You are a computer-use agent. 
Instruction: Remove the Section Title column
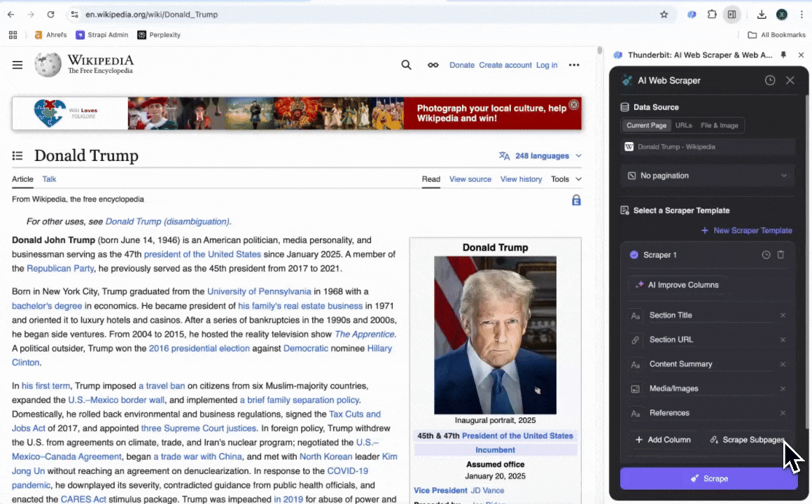click(x=783, y=315)
